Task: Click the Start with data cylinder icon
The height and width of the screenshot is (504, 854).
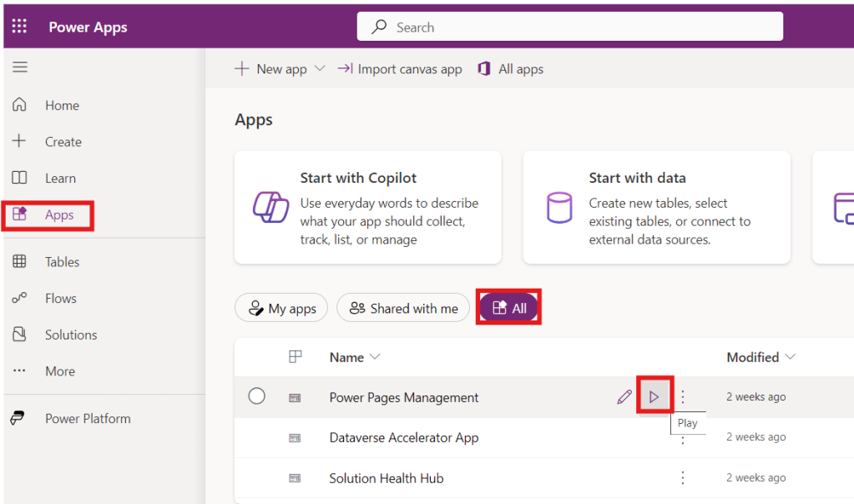Action: [558, 207]
